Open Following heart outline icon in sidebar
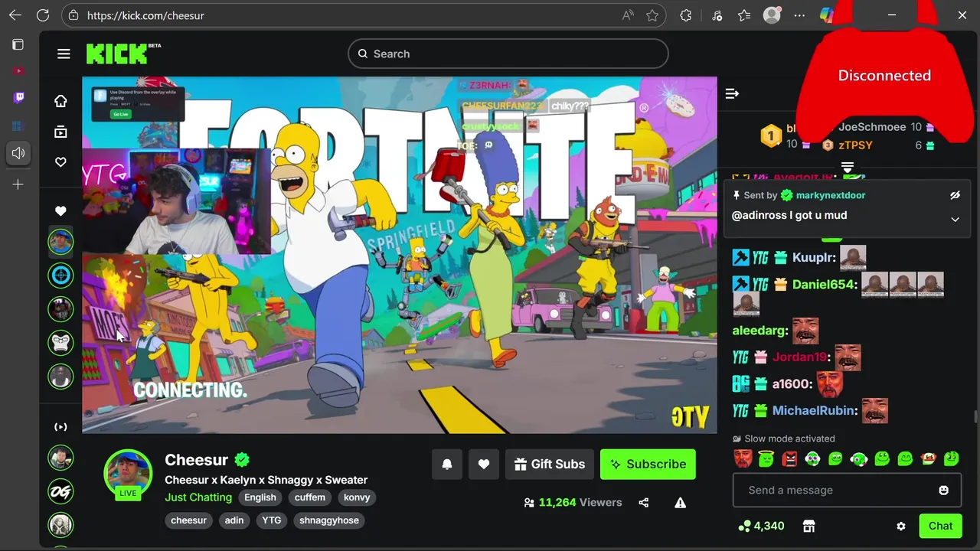Screen dimensions: 980x551 60,162
